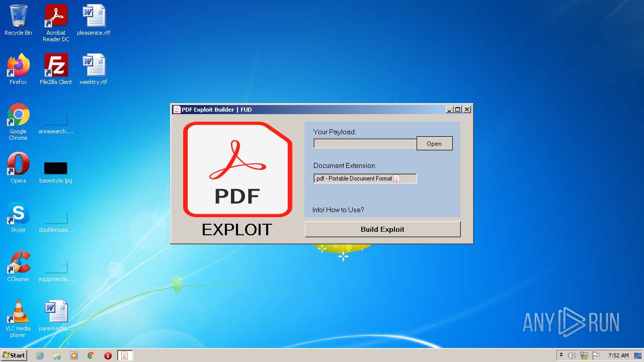The height and width of the screenshot is (362, 644).
Task: Click the 'Document Extension:' label
Action: (x=345, y=165)
